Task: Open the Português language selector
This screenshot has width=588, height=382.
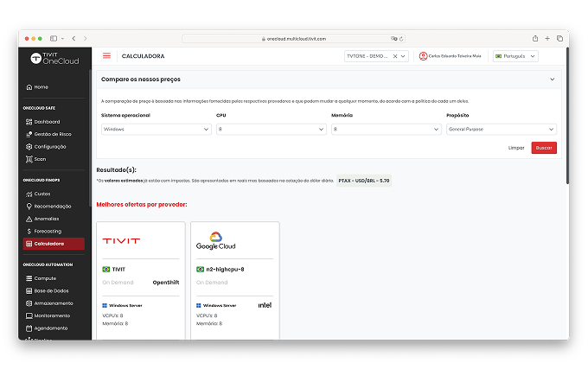Action: point(515,56)
